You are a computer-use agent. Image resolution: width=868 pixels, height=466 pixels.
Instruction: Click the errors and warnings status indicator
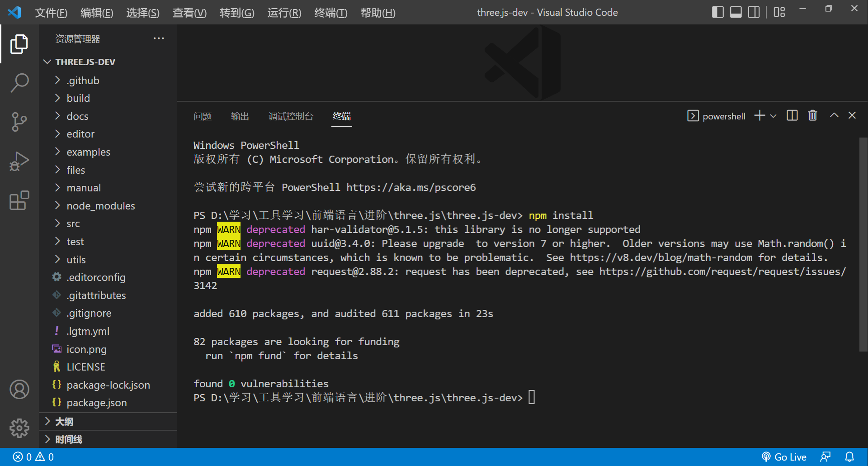[33, 457]
